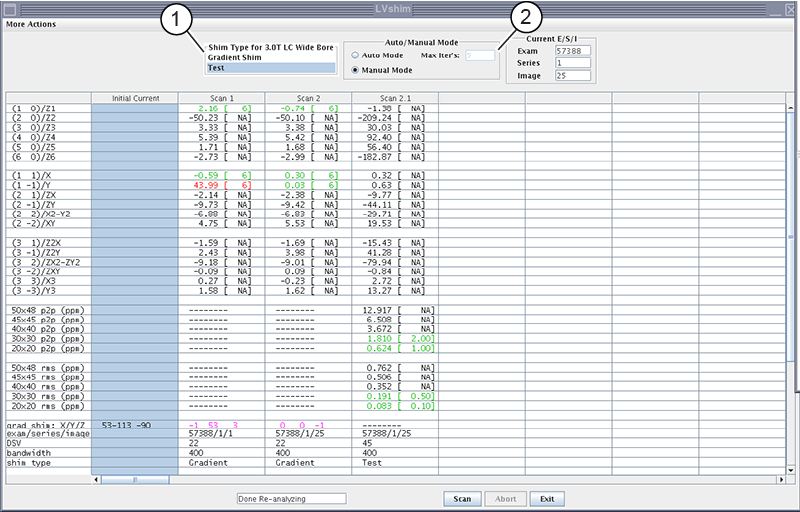Close the LVshim window
800x512 pixels.
click(x=791, y=8)
